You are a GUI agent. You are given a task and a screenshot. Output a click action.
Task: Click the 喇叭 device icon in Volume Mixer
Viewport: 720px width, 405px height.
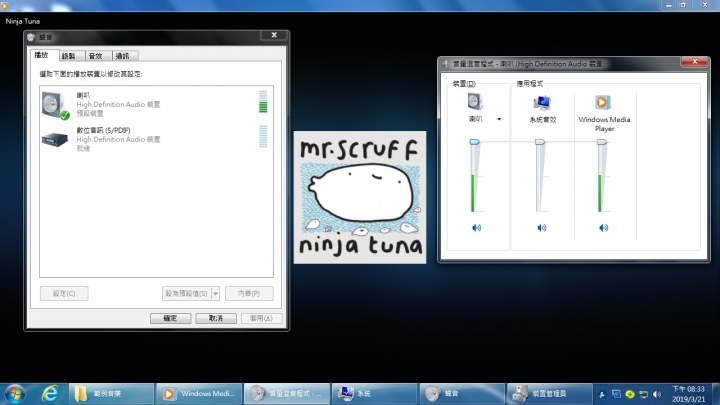click(x=475, y=101)
